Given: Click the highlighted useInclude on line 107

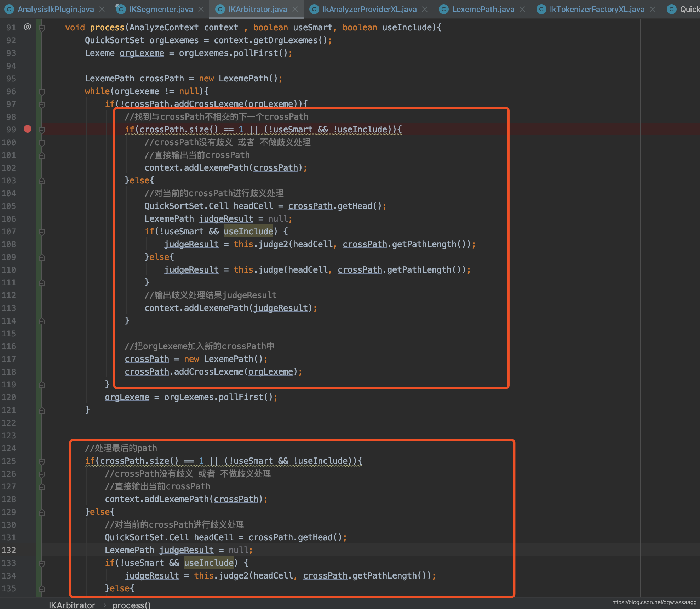Looking at the screenshot, I should coord(248,232).
